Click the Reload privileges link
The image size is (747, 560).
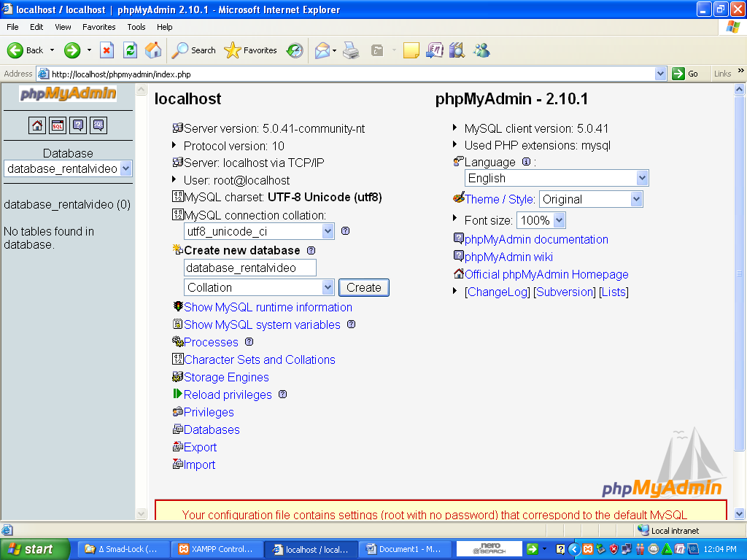click(228, 394)
